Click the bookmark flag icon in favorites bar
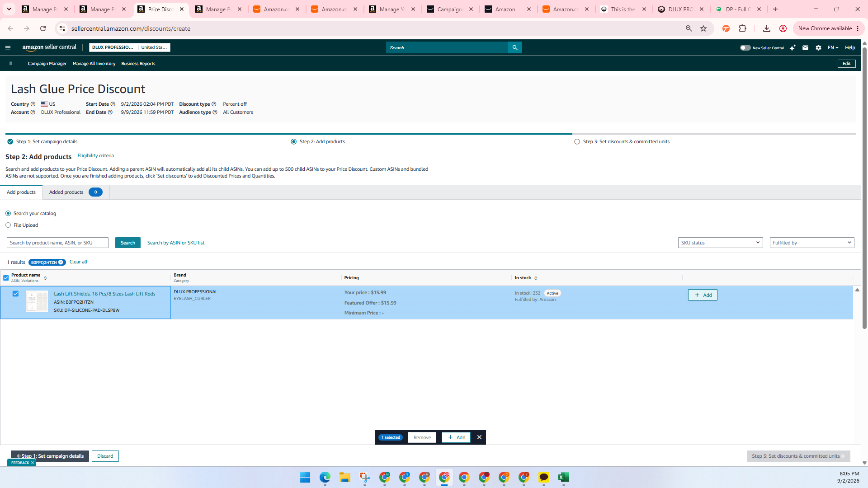 (11, 64)
